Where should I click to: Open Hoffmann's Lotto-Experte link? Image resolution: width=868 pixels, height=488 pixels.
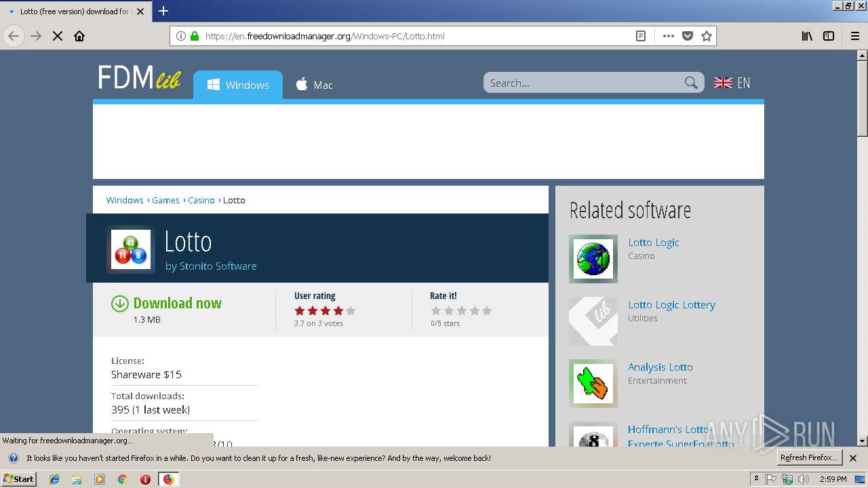pos(681,436)
